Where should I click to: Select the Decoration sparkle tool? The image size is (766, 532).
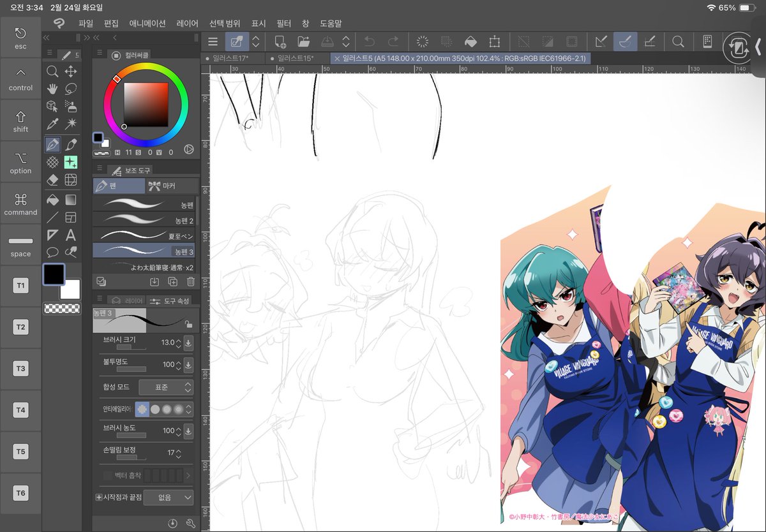pos(71,162)
